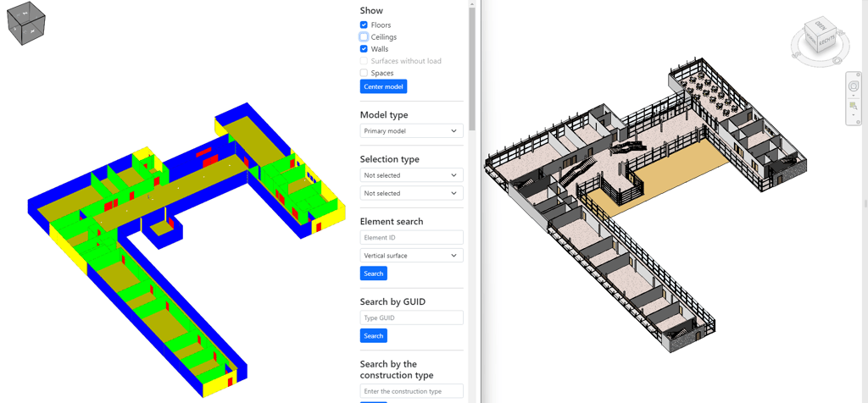
Task: Click Search button under Search by GUID
Action: (x=374, y=335)
